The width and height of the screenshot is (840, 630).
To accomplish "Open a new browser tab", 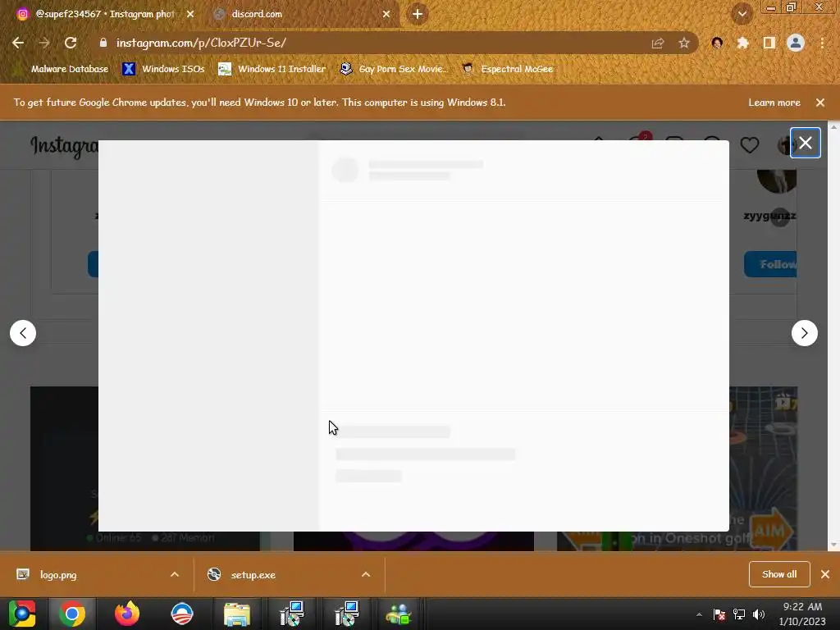I will [418, 14].
